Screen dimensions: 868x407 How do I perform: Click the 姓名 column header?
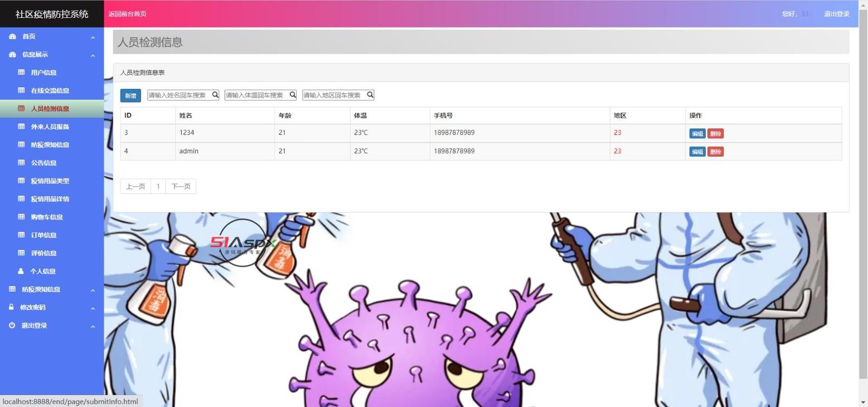[x=186, y=115]
